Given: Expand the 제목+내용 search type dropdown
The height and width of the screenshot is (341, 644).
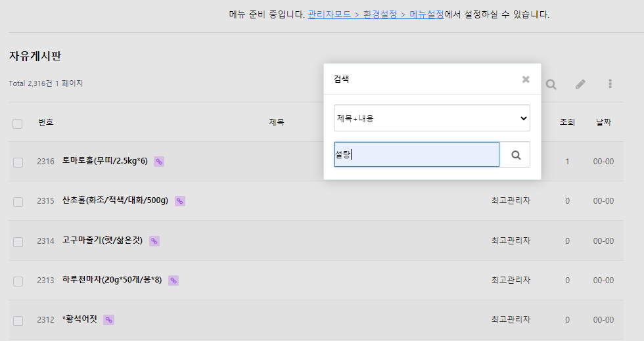Looking at the screenshot, I should 432,118.
